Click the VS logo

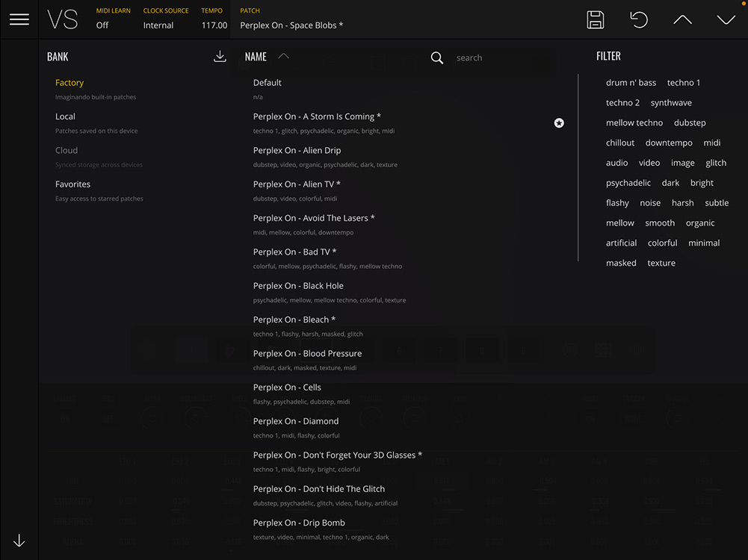click(x=63, y=19)
